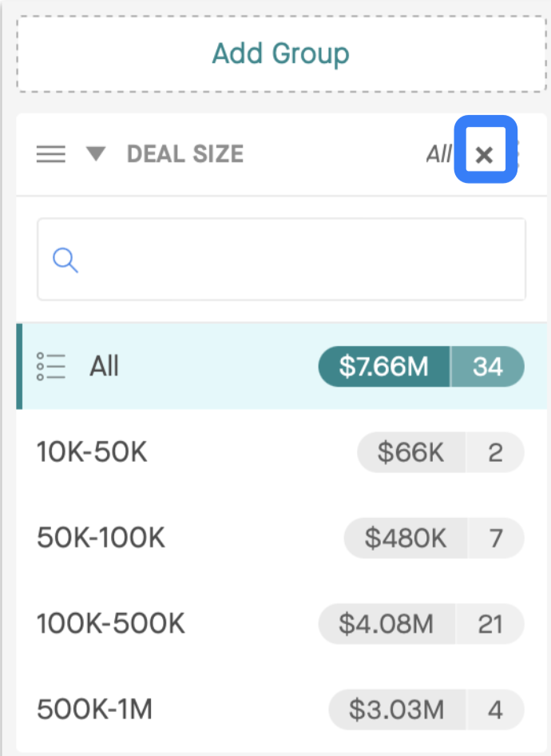Click the $7.66M total badge
This screenshot has height=756, width=551.
[x=384, y=367]
